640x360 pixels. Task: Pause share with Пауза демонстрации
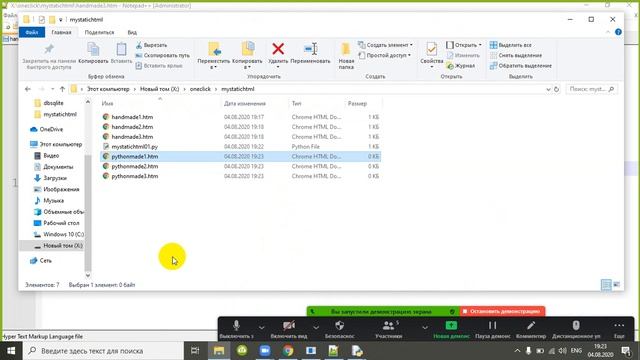tap(493, 329)
